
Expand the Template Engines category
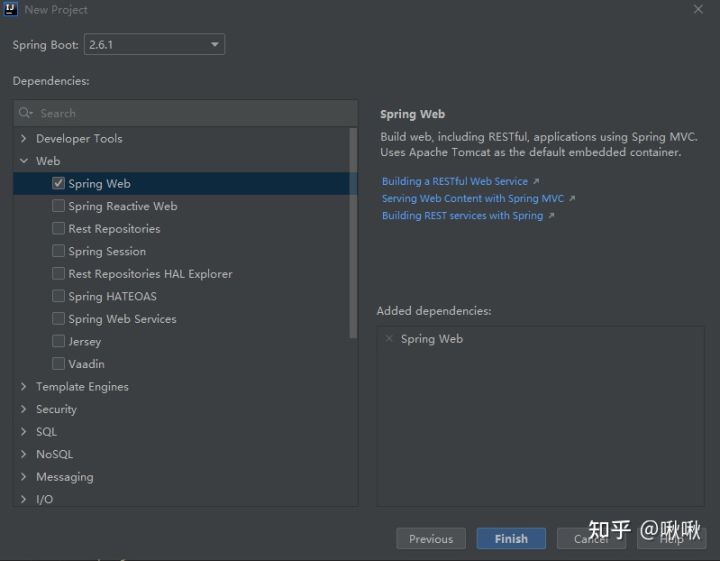pos(23,387)
